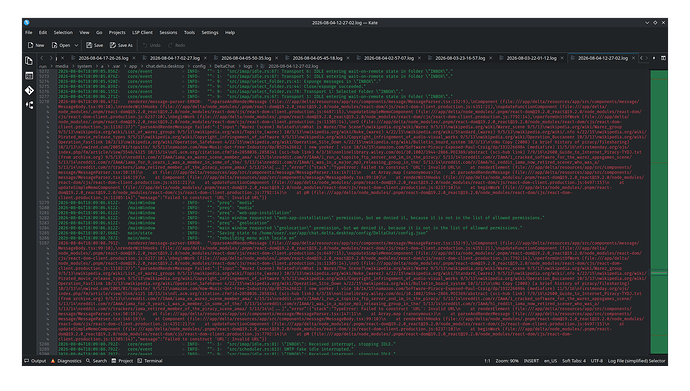Viewport: 690px width, 391px height.
Task: Open the Go menu
Action: point(99,33)
